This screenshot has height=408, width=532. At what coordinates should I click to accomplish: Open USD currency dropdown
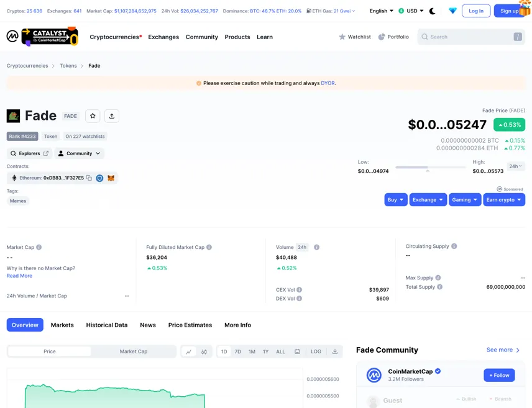[x=411, y=11]
